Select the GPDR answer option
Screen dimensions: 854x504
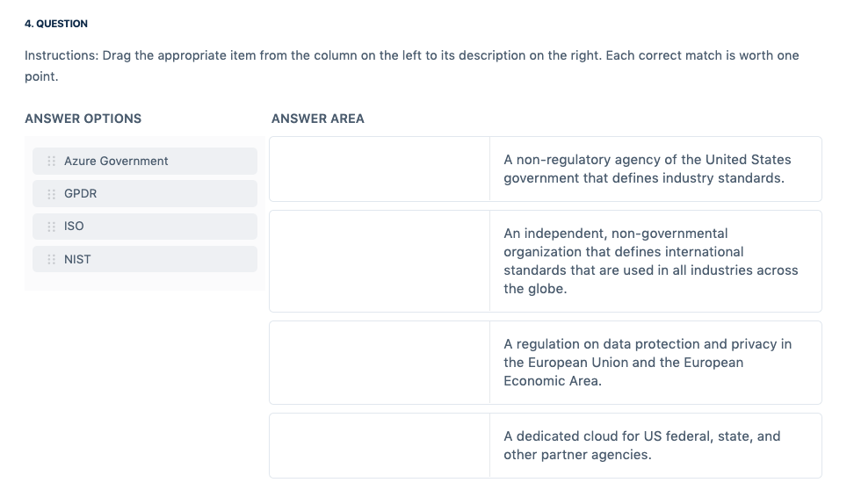point(145,193)
